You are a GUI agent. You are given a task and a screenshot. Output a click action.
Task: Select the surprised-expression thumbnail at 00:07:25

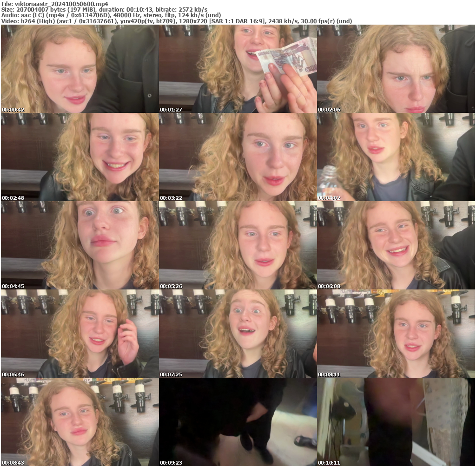(237, 333)
